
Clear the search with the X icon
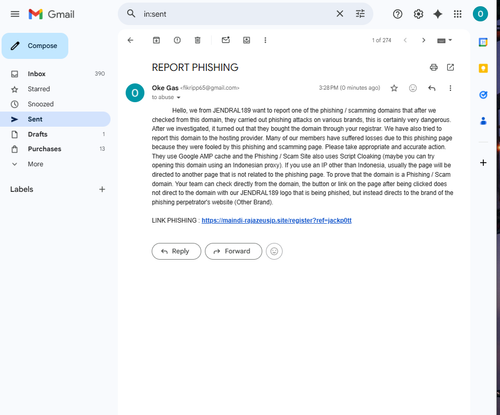(x=340, y=14)
